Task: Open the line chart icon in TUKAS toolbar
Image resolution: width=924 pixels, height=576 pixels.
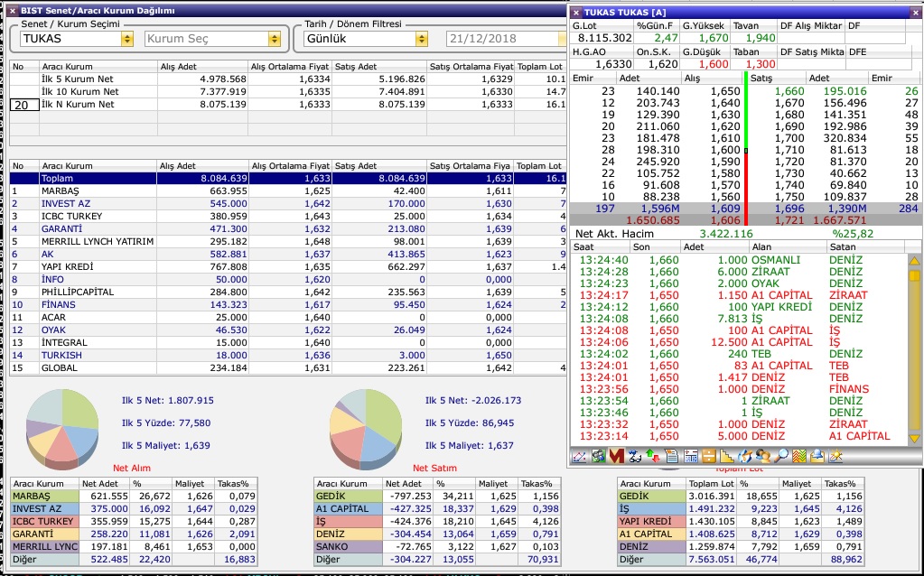Action: (579, 456)
